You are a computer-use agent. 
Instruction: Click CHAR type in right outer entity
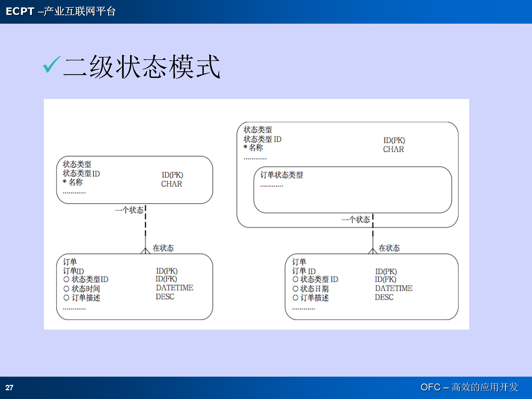[x=393, y=149]
